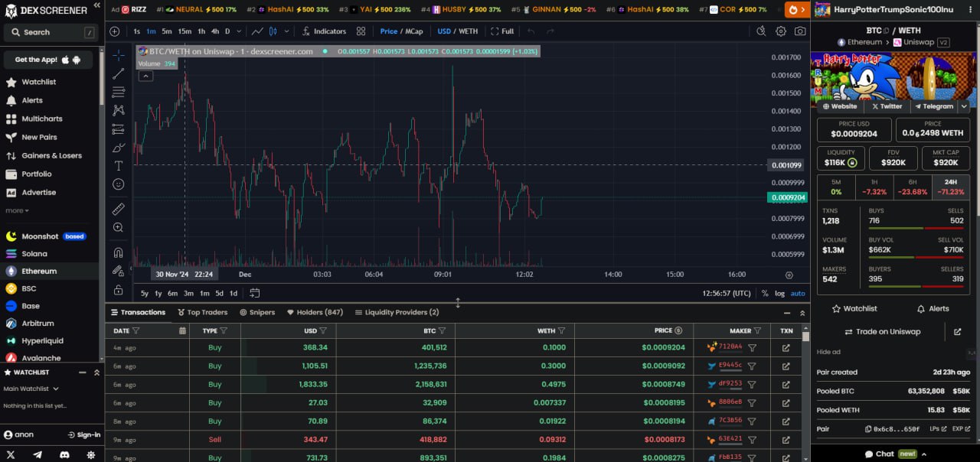Open the token Website link
980x462 pixels.
[840, 106]
